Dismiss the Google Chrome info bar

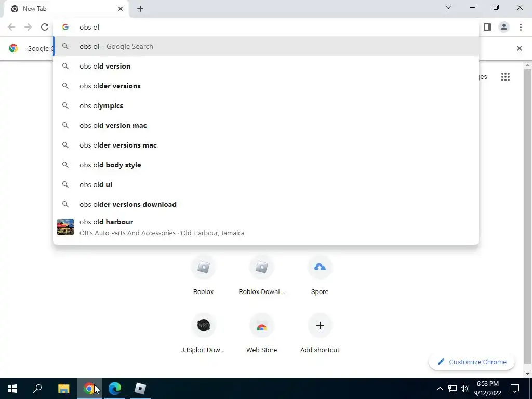click(519, 48)
